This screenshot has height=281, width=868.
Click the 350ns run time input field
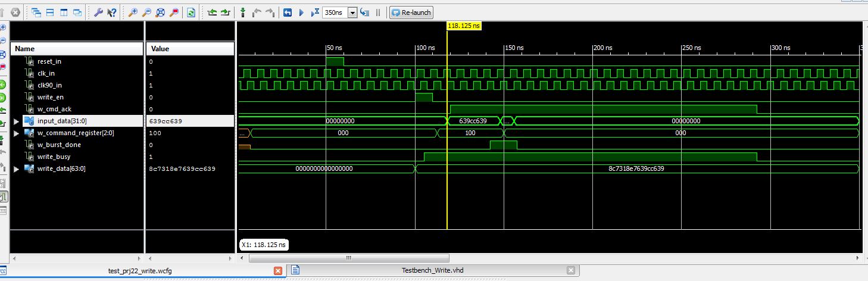[335, 13]
